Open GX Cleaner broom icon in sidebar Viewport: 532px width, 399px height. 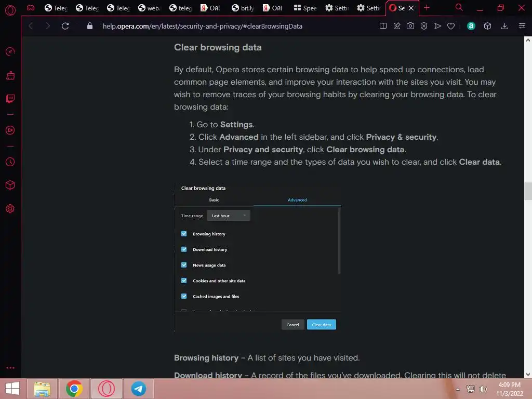pyautogui.click(x=10, y=75)
